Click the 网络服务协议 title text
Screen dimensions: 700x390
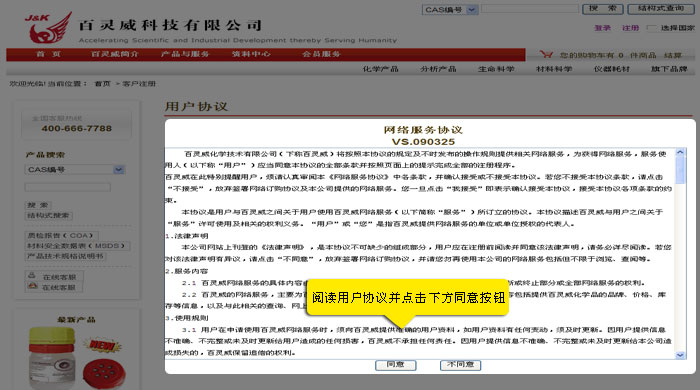[423, 130]
